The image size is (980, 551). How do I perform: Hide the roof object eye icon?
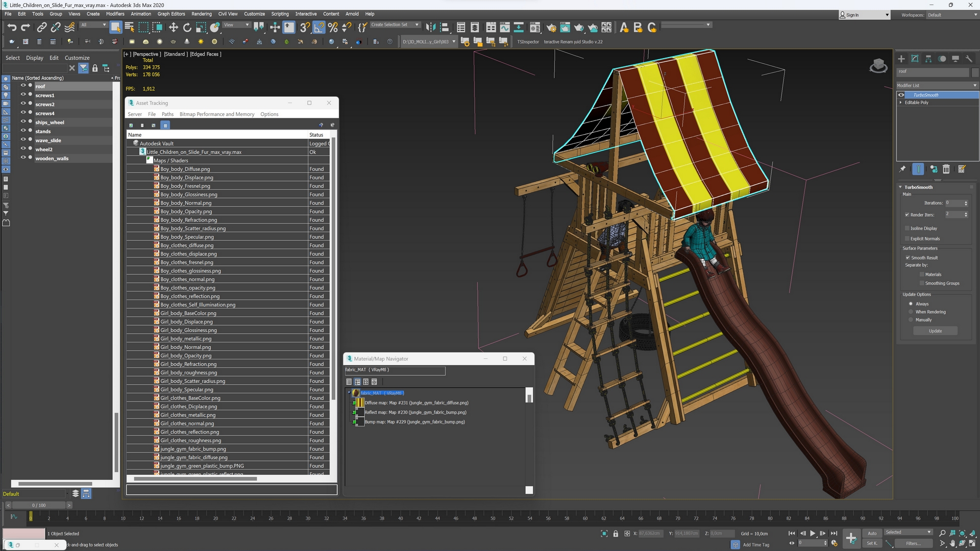click(x=23, y=86)
